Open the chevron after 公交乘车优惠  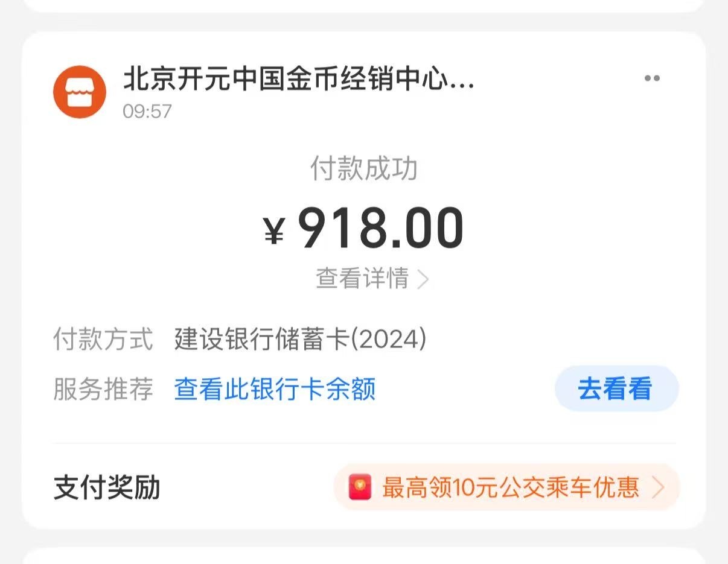[659, 487]
